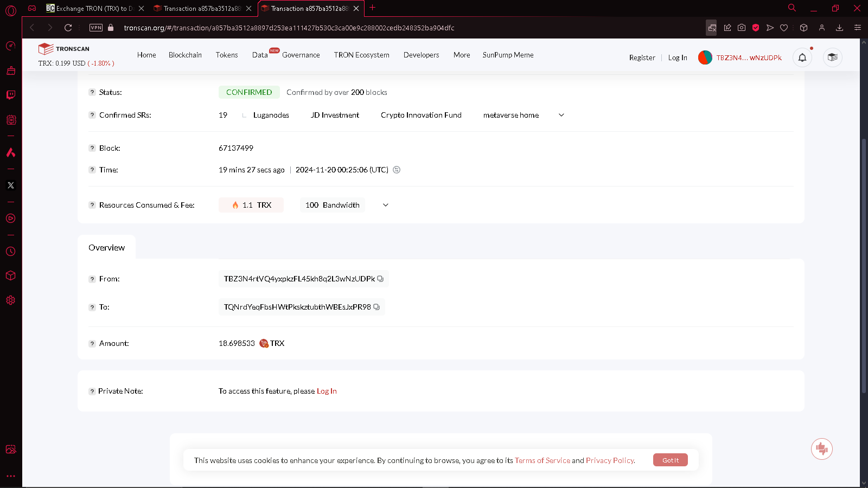This screenshot has width=868, height=488.
Task: Open the More menu
Action: pos(462,55)
